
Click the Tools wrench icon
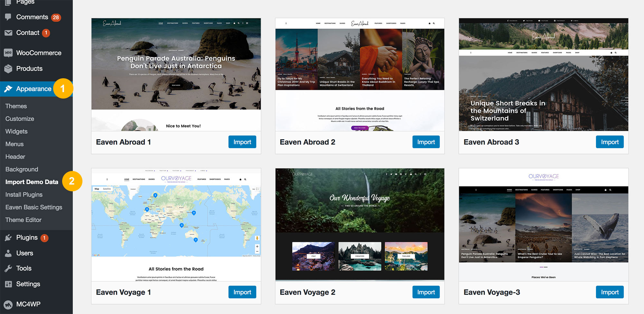[x=8, y=268]
